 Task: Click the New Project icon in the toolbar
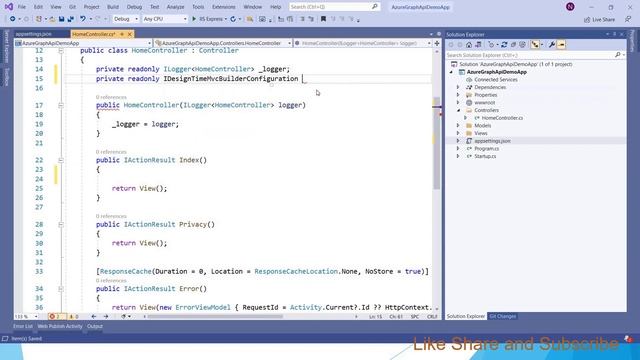pyautogui.click(x=39, y=19)
